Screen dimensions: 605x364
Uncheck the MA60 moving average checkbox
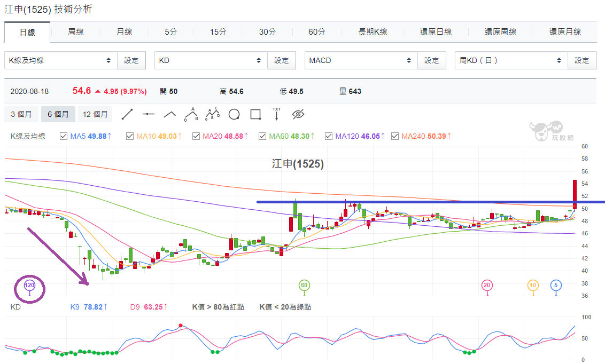(x=262, y=136)
